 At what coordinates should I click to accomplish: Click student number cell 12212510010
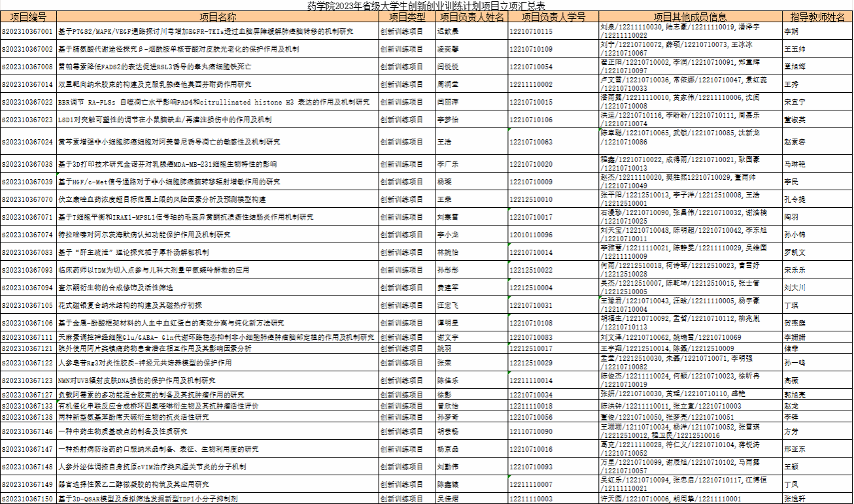point(553,199)
